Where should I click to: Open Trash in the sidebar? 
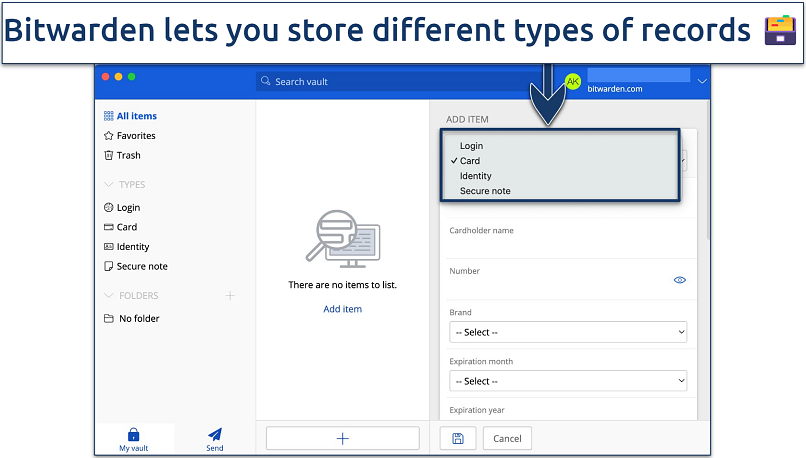[x=128, y=155]
